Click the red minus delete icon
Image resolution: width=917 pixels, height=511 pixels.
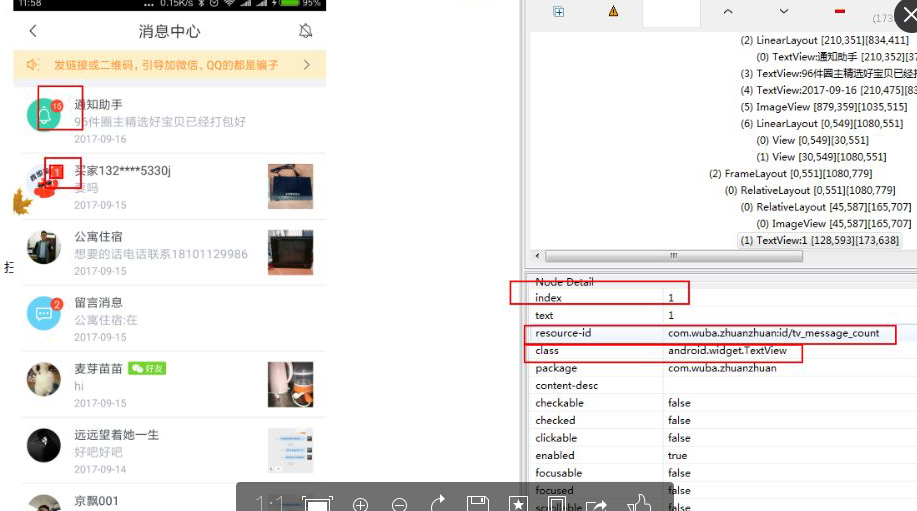coord(840,11)
